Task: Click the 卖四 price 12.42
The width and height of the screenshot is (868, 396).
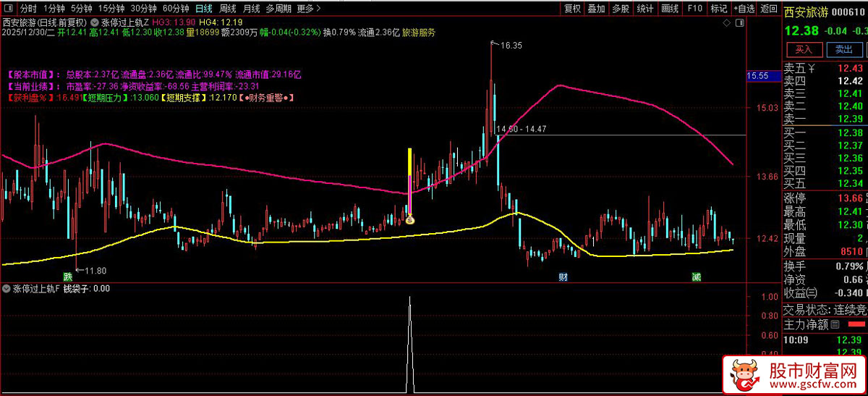Action: [x=851, y=81]
